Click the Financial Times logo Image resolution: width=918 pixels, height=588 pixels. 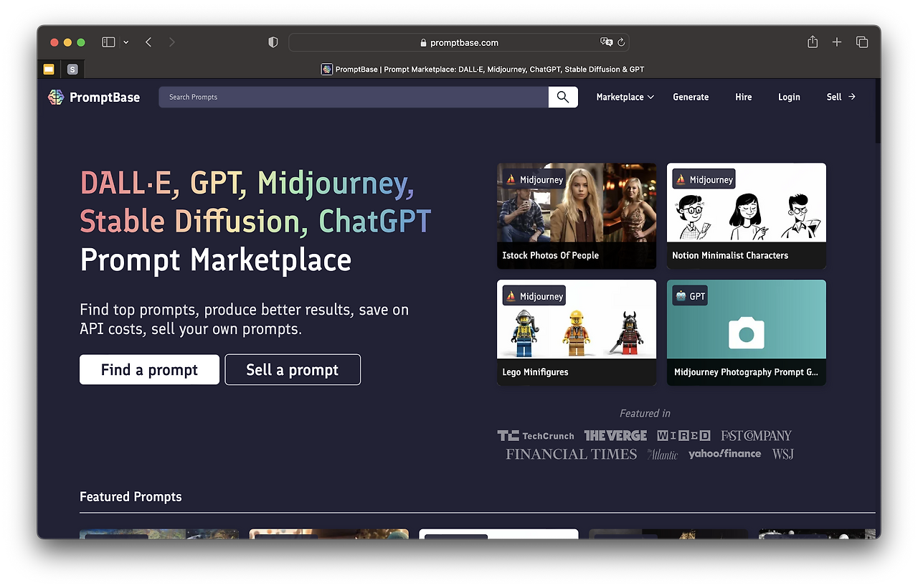[x=572, y=454]
